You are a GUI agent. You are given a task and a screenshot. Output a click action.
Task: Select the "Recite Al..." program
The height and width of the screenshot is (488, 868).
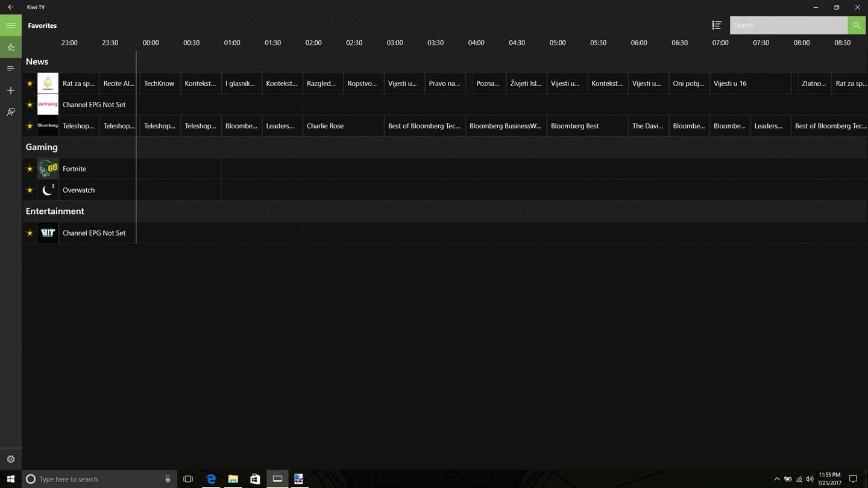(119, 83)
